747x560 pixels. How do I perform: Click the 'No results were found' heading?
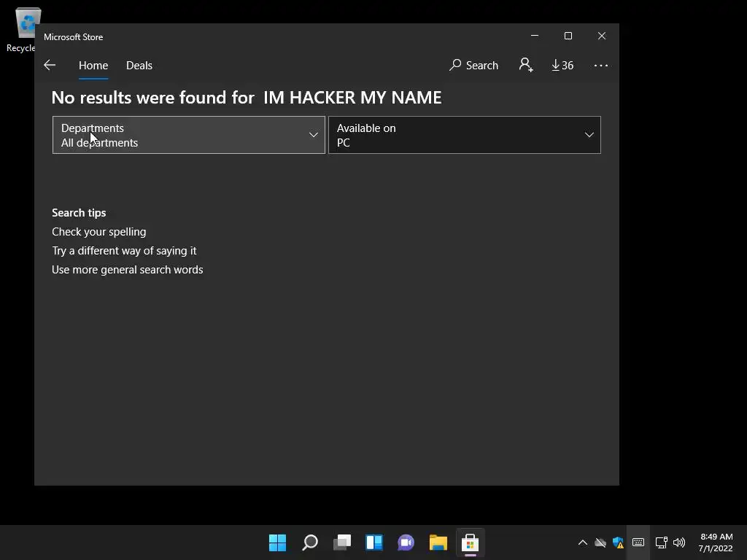[247, 98]
